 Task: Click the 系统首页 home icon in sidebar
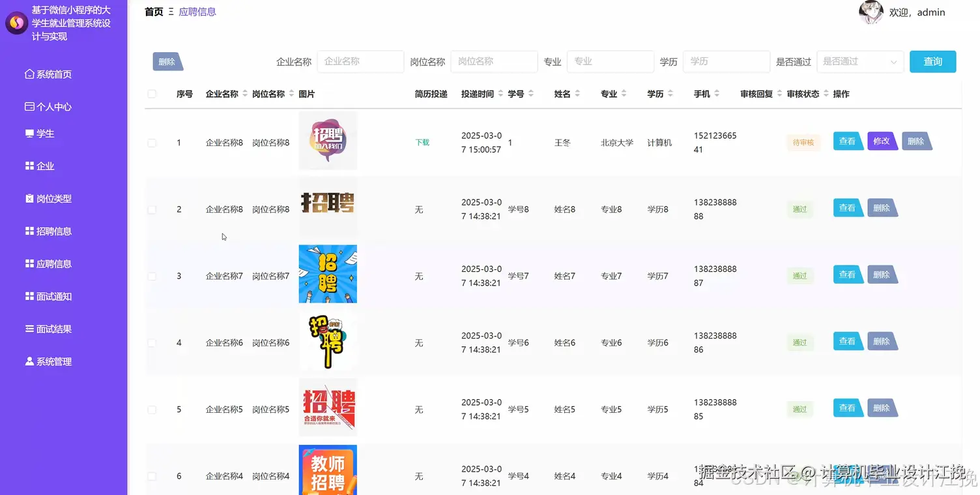click(29, 74)
